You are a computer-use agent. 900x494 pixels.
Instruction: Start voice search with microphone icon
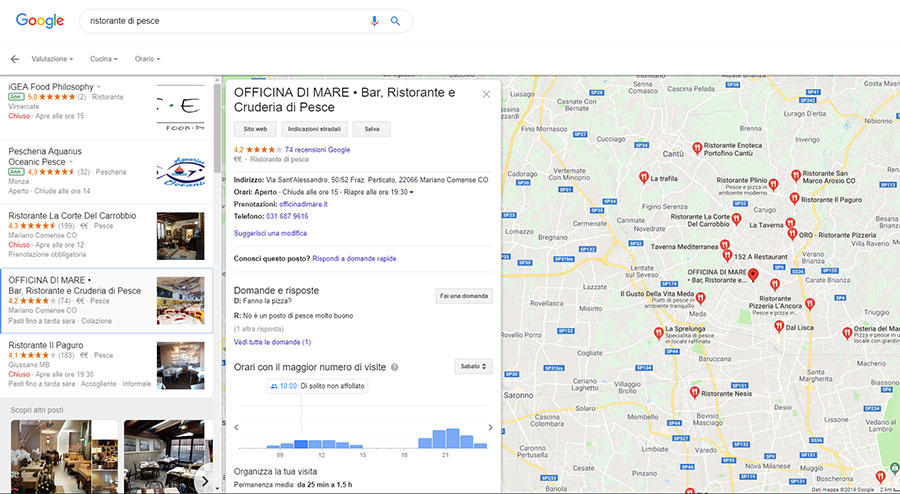(x=374, y=21)
